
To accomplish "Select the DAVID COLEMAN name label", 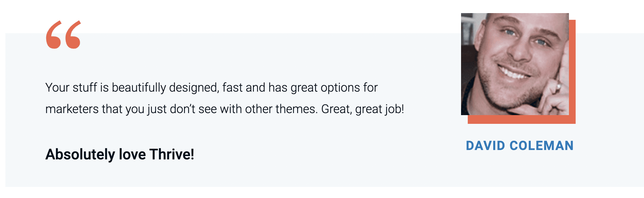I will (520, 146).
